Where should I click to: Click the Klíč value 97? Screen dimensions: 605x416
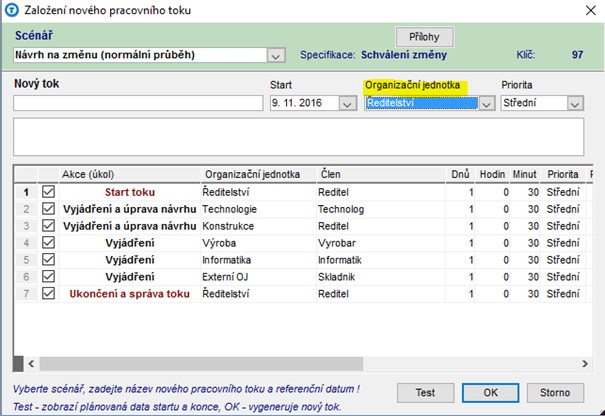pyautogui.click(x=577, y=55)
